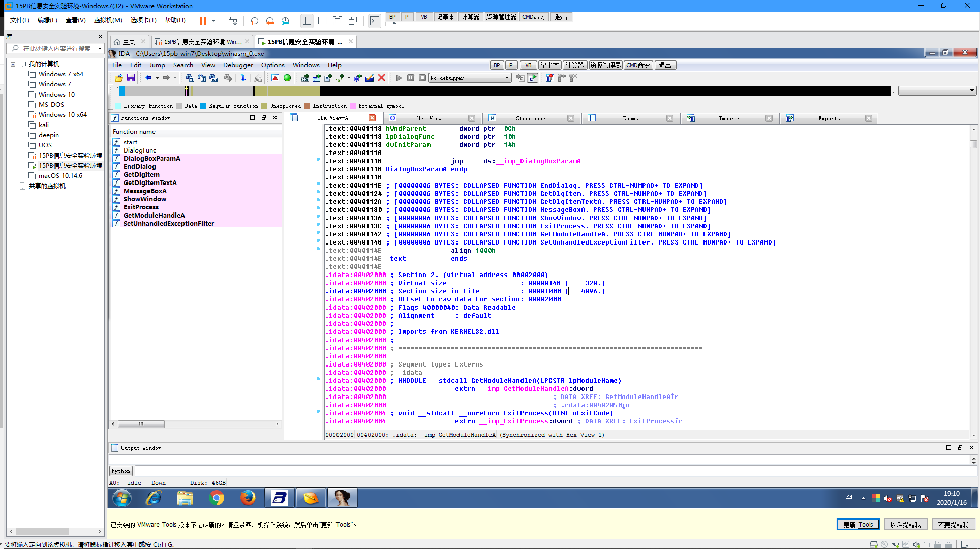Open 'No debugger' selection dropdown
This screenshot has height=549, width=980.
507,78
